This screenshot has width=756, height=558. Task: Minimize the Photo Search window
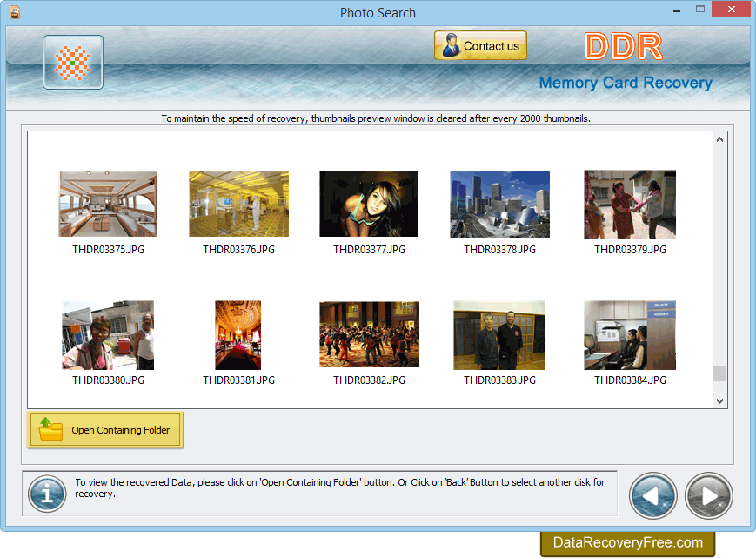pos(677,10)
